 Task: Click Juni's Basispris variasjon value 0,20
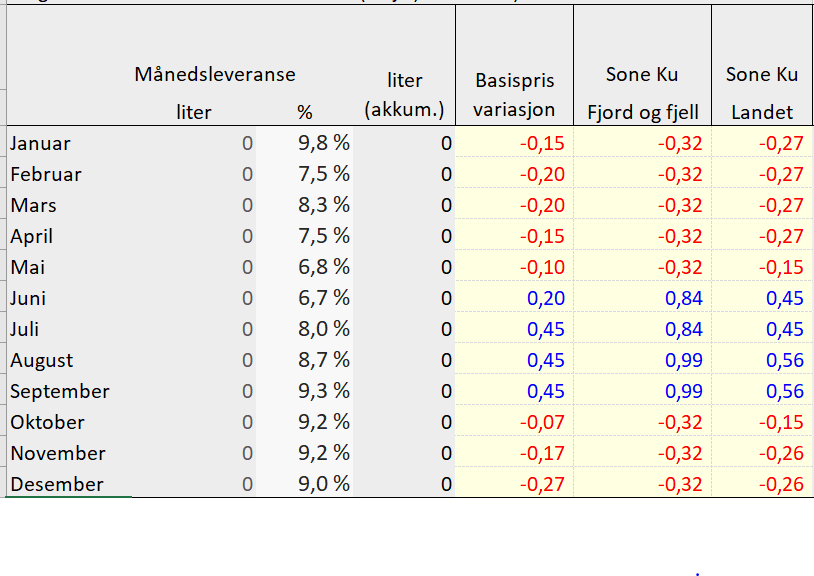542,298
